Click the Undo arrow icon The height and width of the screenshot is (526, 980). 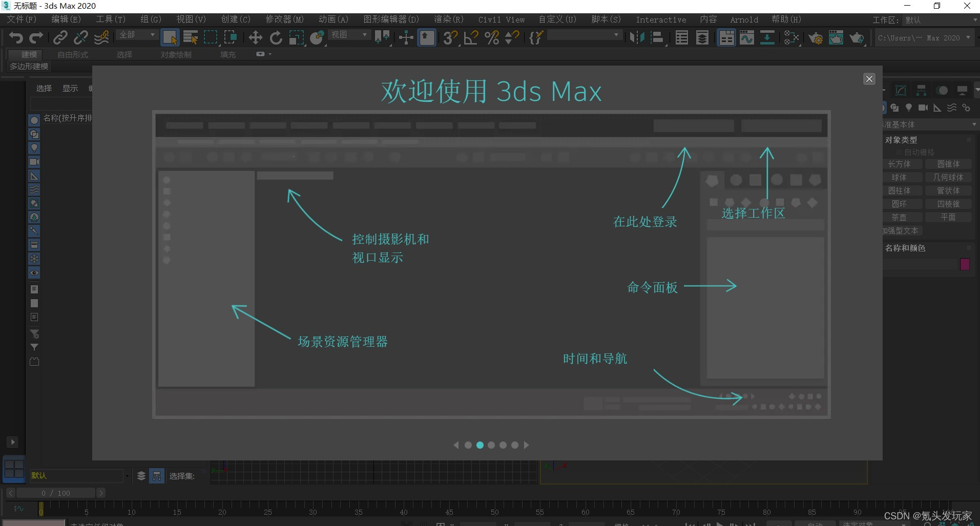[x=16, y=37]
